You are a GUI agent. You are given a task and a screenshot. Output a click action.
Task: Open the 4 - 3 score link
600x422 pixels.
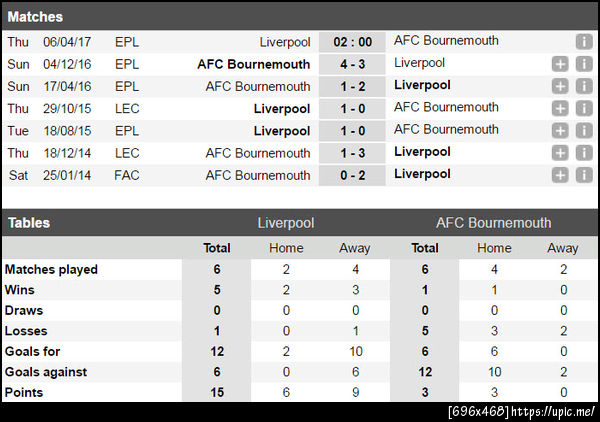pos(351,63)
